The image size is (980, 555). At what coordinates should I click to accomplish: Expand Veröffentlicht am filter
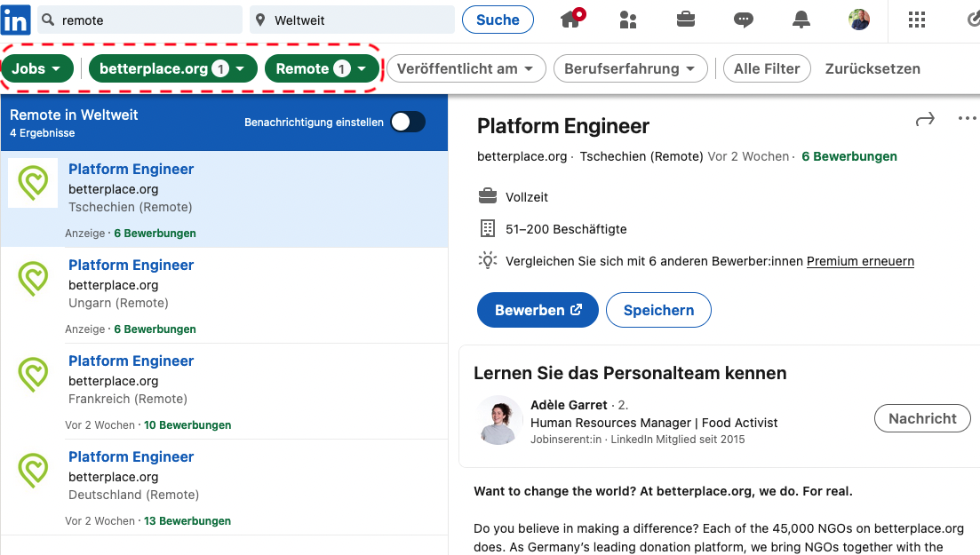pos(466,68)
